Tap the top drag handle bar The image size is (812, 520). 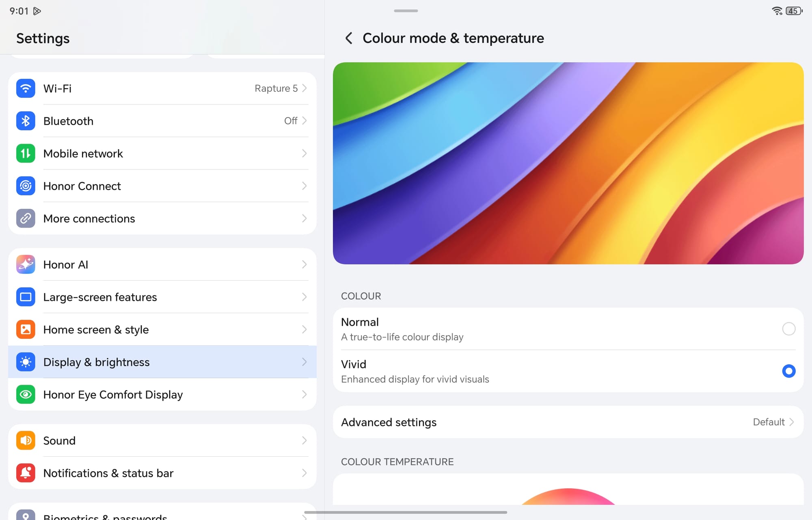tap(406, 11)
